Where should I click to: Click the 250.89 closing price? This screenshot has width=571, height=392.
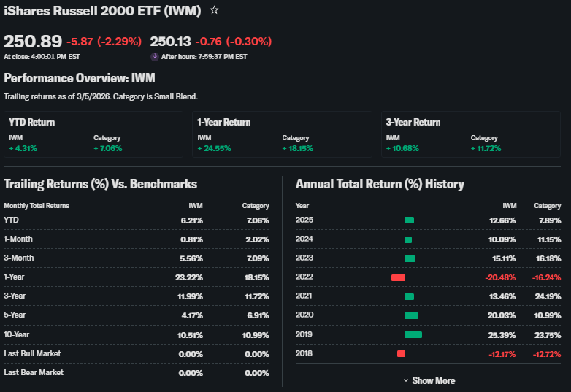pyautogui.click(x=33, y=41)
